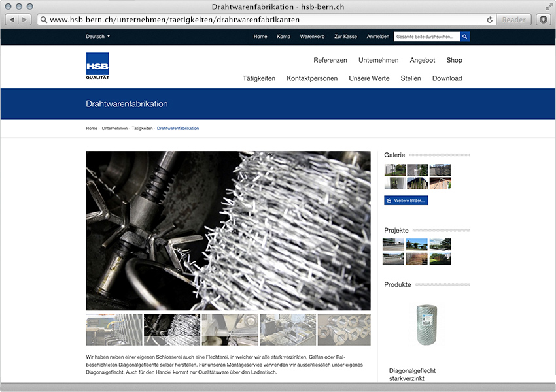
Task: Submit search with the blue magnifier button
Action: (465, 37)
